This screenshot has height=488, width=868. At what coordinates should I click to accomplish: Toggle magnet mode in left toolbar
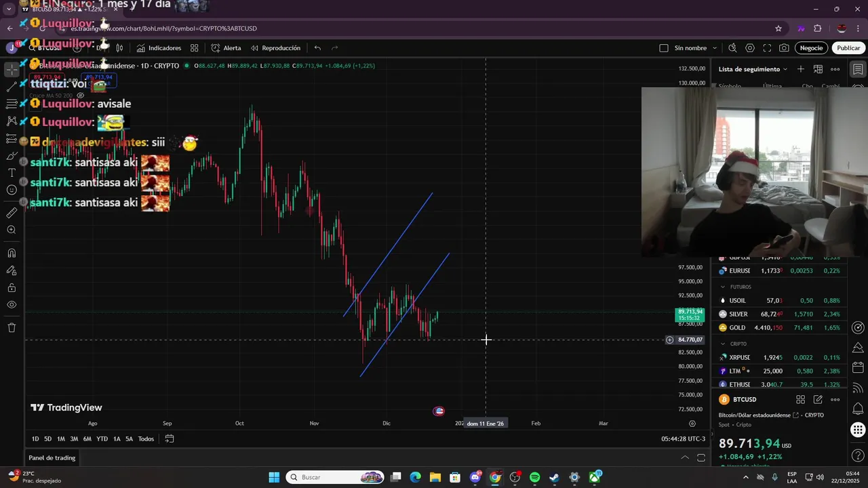(x=12, y=253)
